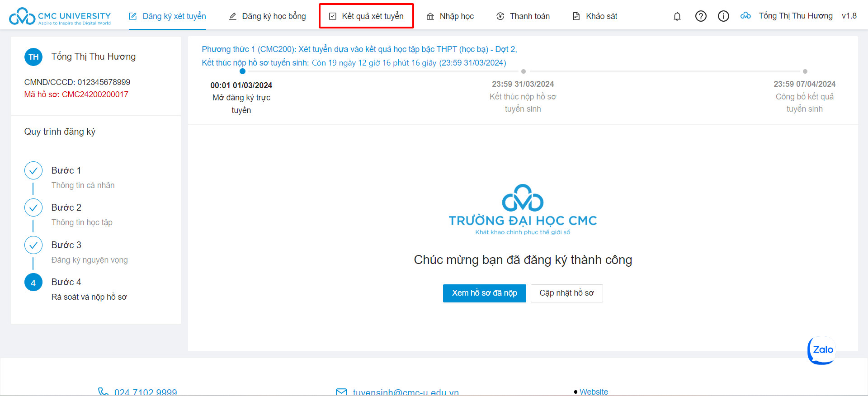Go to the Nhập học tab

[x=450, y=16]
